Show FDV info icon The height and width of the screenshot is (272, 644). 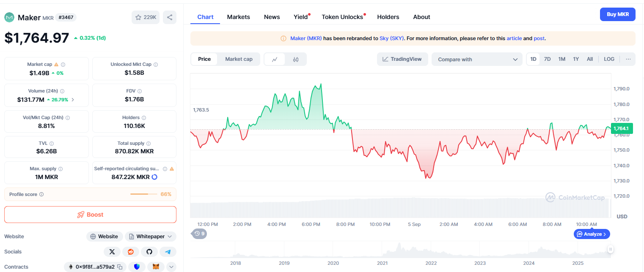[140, 91]
